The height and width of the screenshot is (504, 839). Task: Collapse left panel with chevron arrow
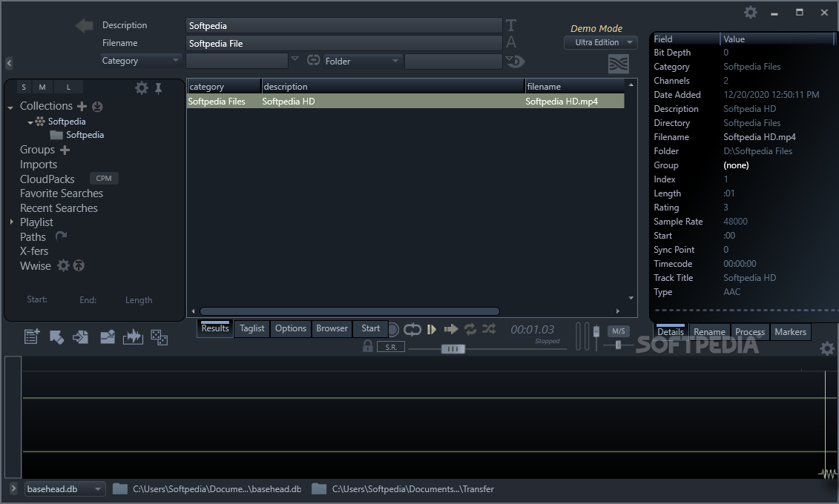click(9, 63)
